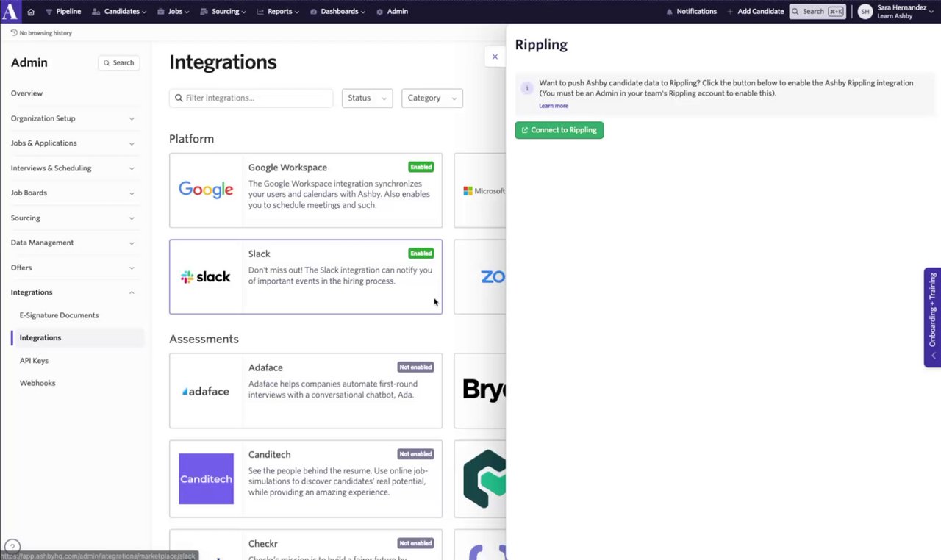
Task: Open E-Signature Documents
Action: pyautogui.click(x=59, y=315)
